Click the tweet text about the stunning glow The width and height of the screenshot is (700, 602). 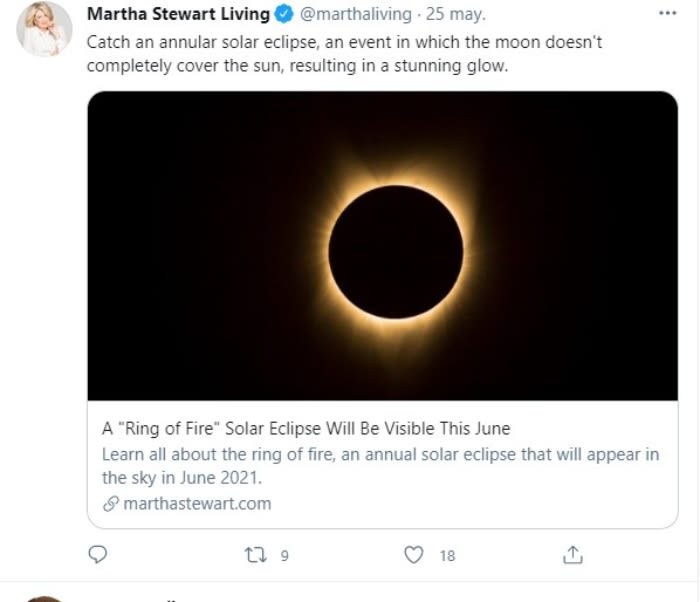[x=344, y=54]
